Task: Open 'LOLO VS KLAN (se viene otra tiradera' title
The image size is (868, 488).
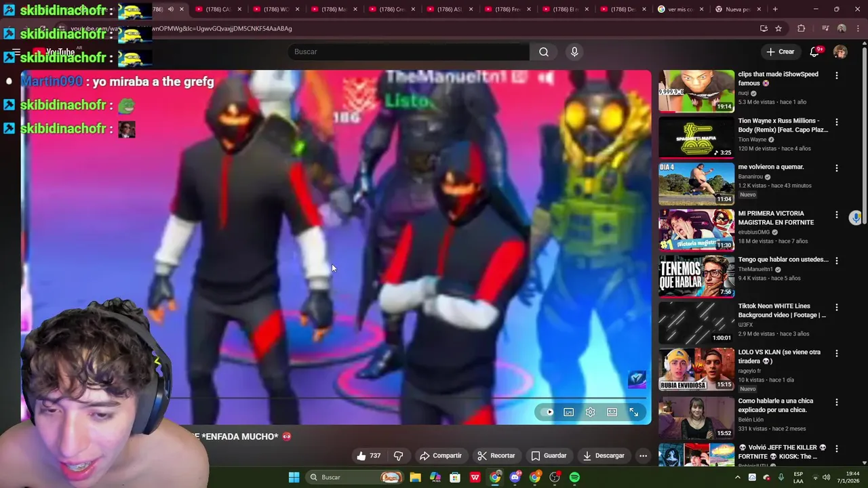Action: 779,357
